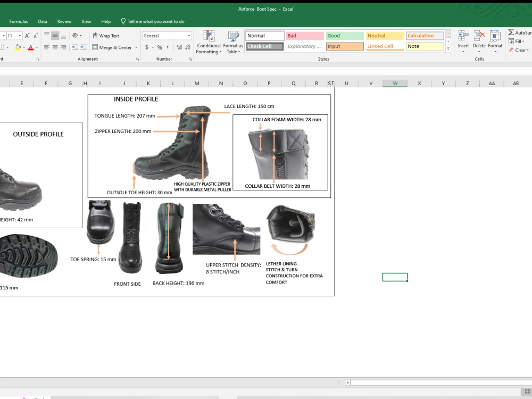Apply the Note cell style
This screenshot has height=399, width=532.
(425, 46)
